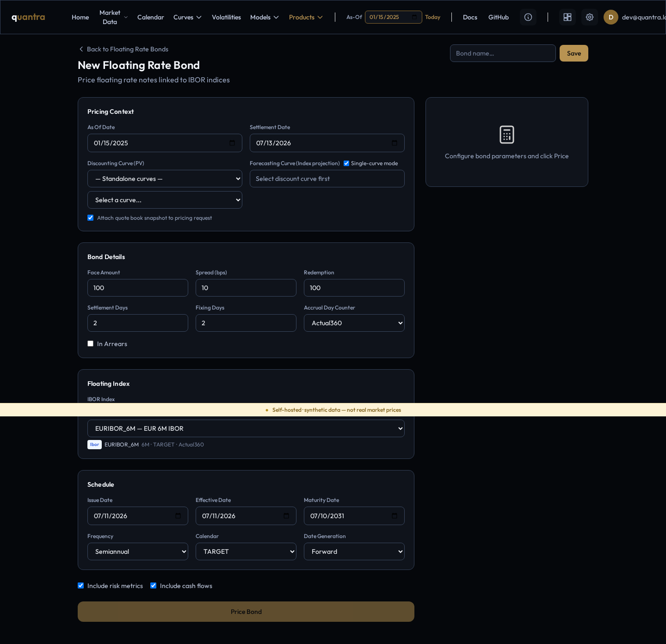
Task: Open Date Generation Forward dropdown
Action: tap(354, 551)
